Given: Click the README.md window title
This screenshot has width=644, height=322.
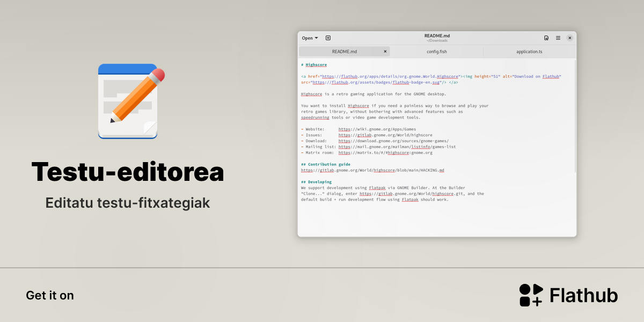Looking at the screenshot, I should [x=437, y=36].
